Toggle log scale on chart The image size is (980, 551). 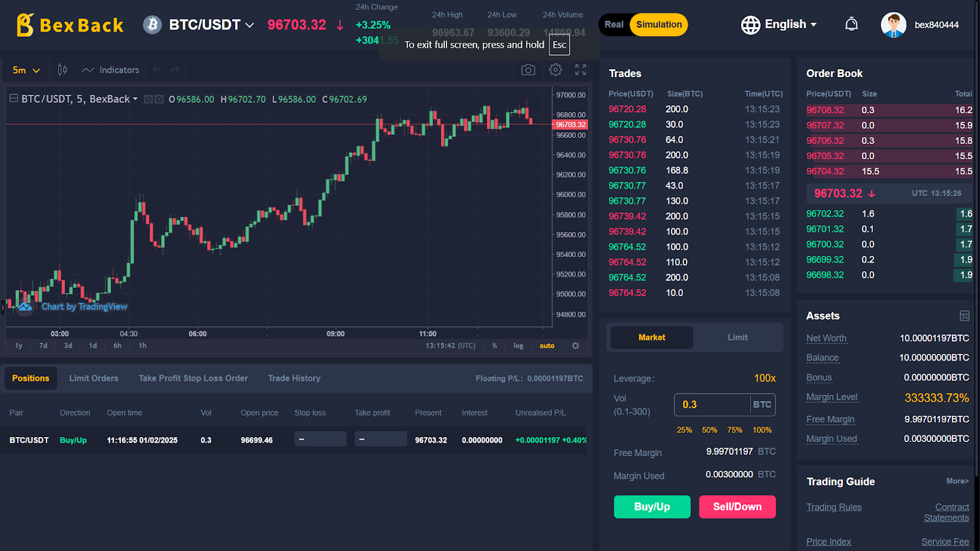[x=518, y=346]
